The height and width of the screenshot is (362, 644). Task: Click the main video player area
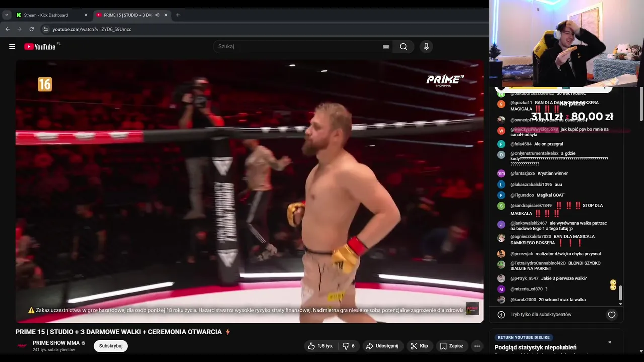(x=249, y=191)
